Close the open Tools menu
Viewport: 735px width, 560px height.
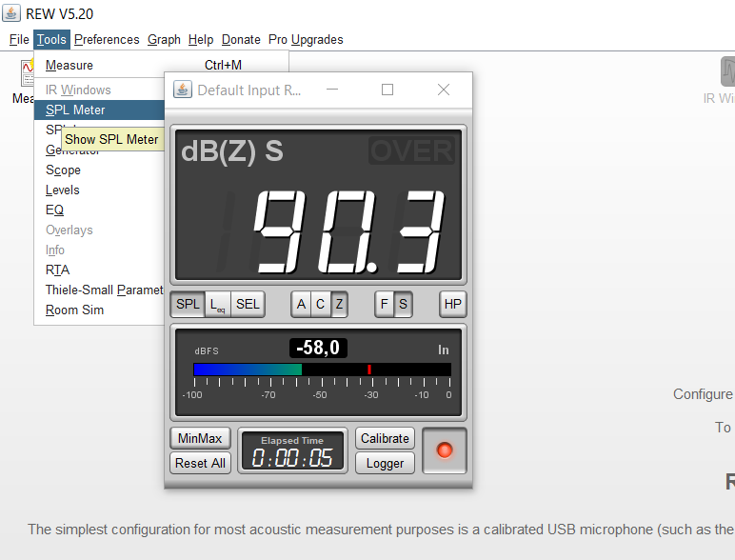point(51,39)
